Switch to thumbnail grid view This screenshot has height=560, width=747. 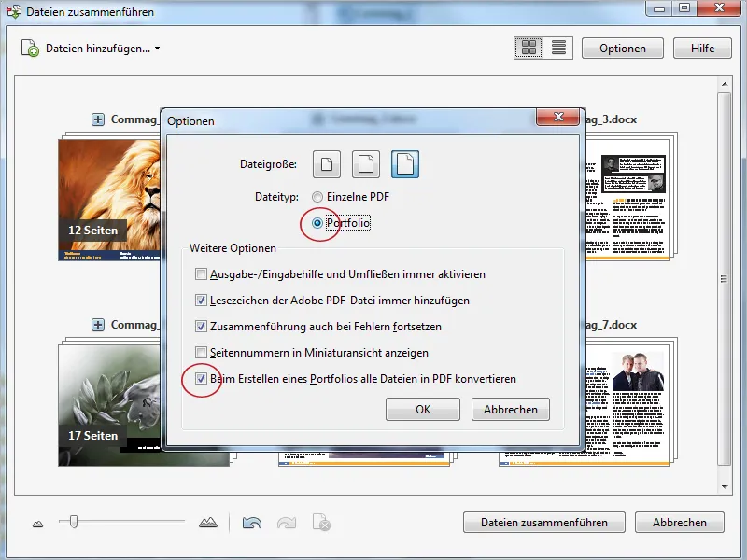point(529,49)
